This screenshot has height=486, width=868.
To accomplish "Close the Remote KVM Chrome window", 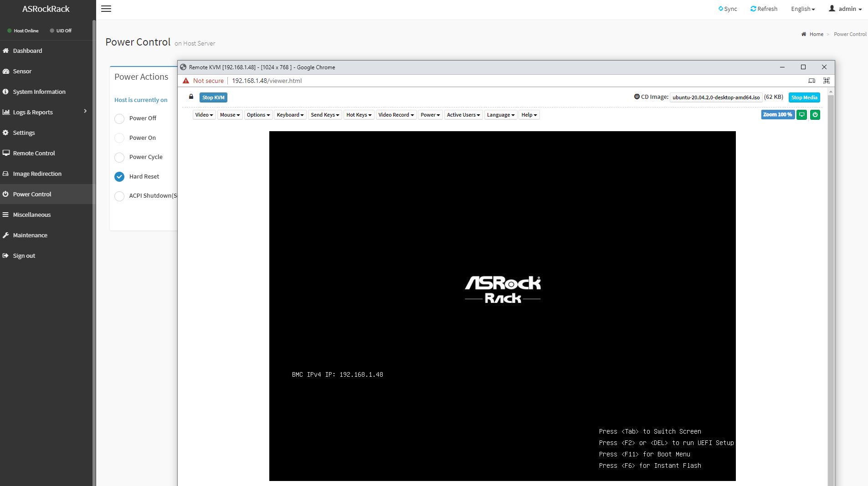I will tap(824, 67).
